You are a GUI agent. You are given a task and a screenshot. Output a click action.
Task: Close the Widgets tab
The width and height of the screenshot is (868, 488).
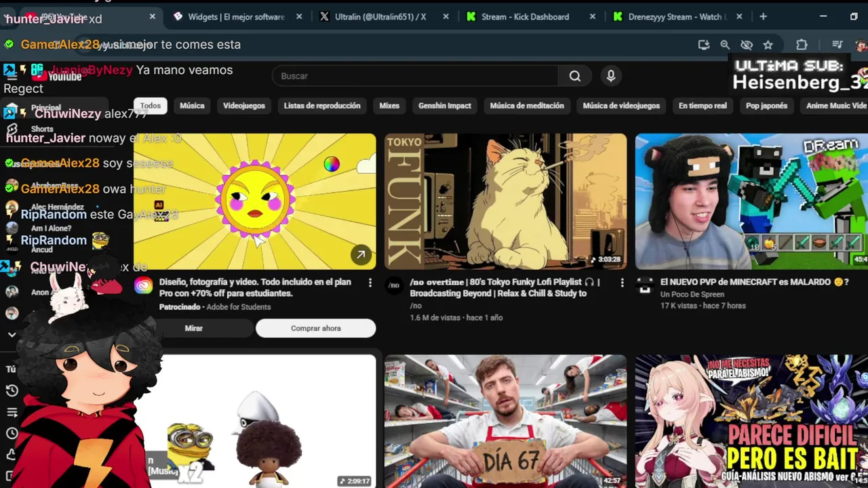coord(299,17)
